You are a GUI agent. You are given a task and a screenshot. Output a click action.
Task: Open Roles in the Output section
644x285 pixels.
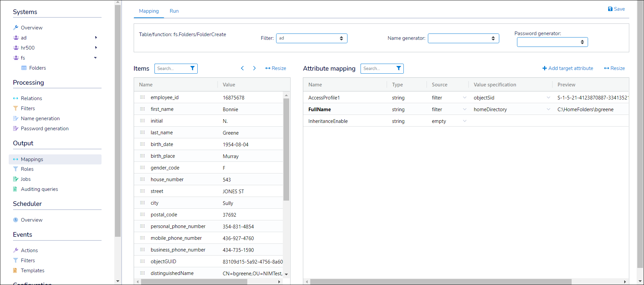(27, 169)
